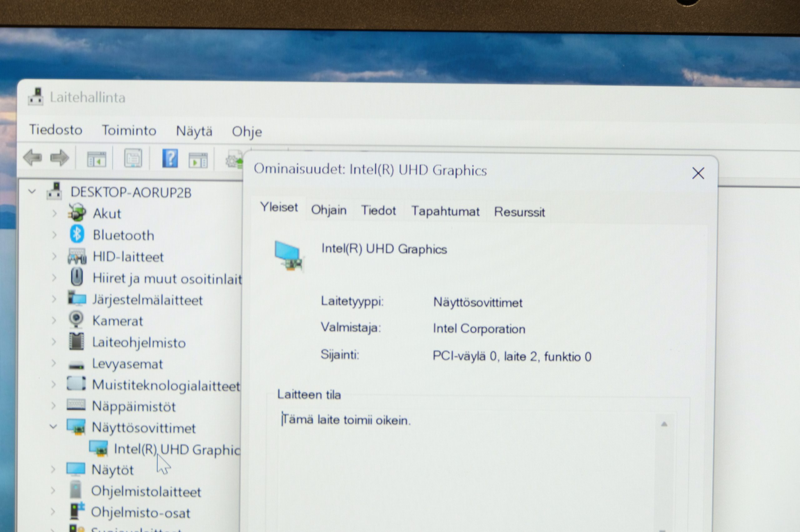Select the Intel(R) UHD Graphics tree entry

177,449
